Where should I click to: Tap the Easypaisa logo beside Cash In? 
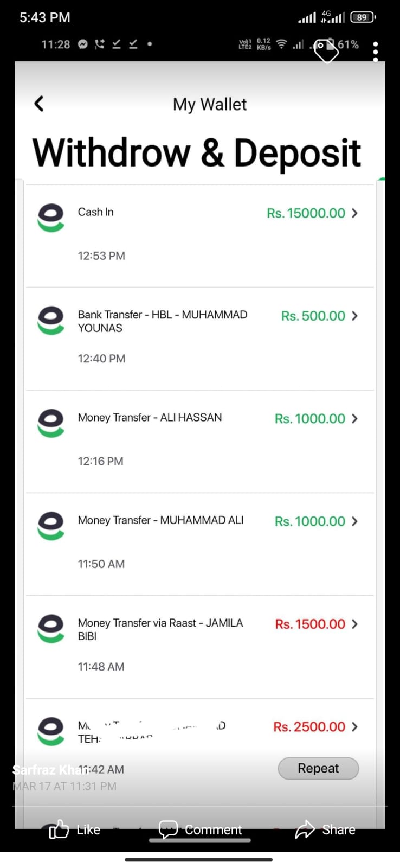tap(51, 218)
